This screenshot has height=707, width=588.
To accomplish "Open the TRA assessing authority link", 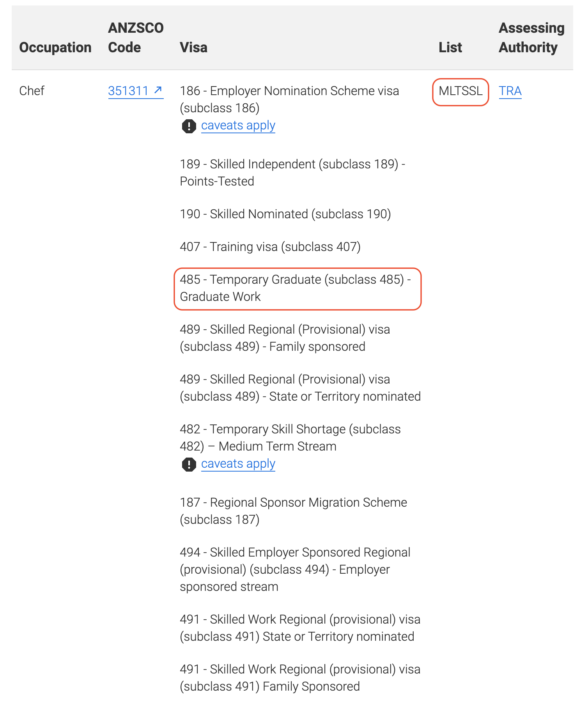I will [510, 91].
